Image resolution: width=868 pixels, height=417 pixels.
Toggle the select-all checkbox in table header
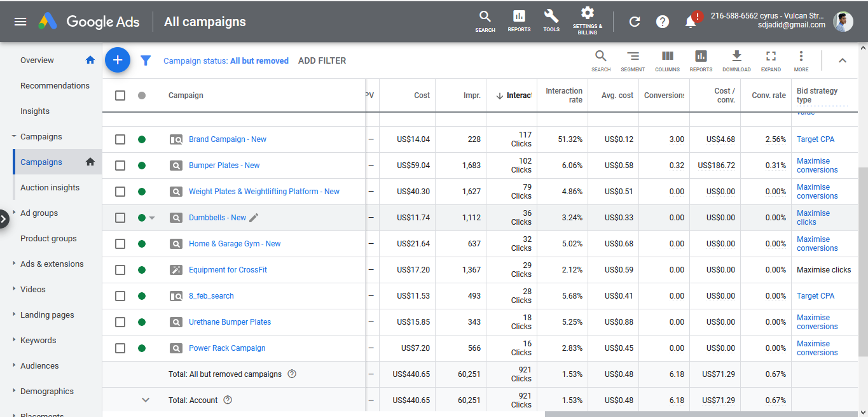tap(120, 95)
